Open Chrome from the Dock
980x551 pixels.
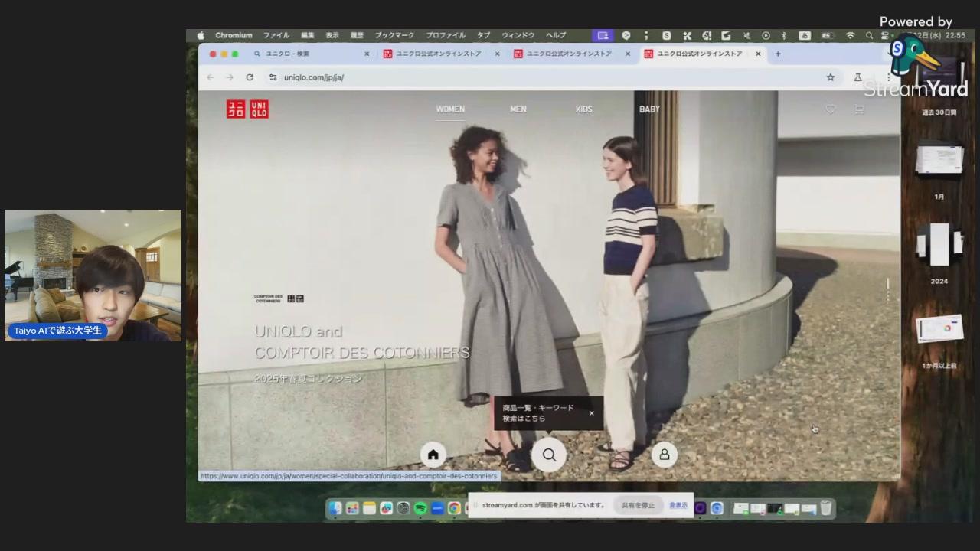[x=454, y=508]
